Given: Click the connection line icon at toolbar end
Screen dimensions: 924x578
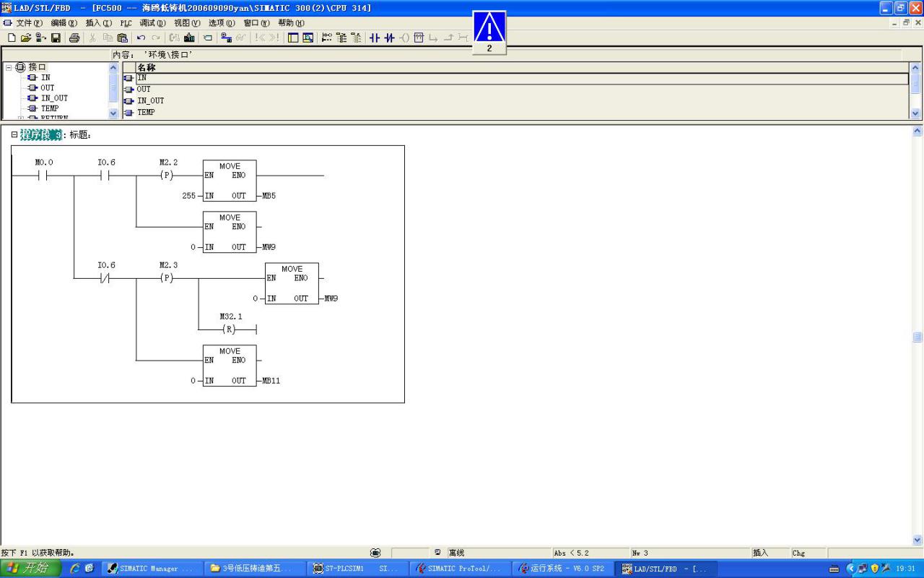Looking at the screenshot, I should (x=463, y=38).
